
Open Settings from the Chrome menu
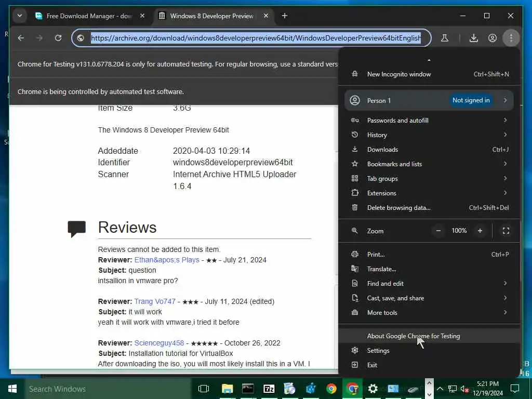point(429,351)
